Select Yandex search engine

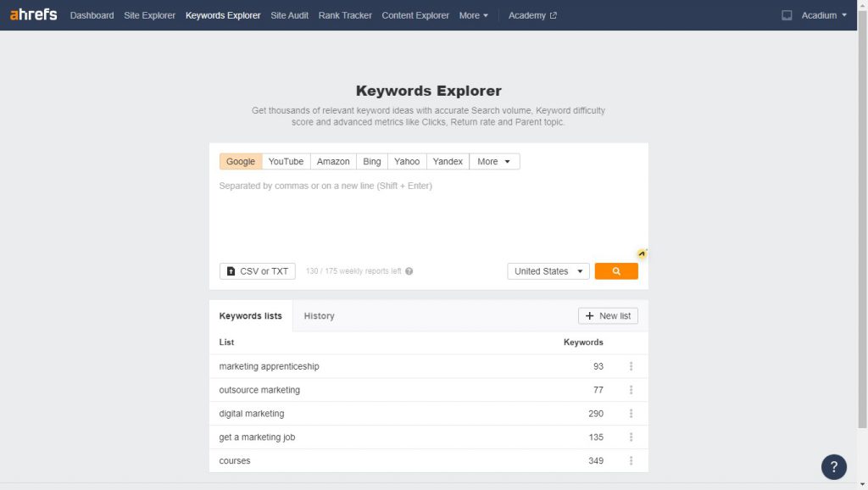tap(448, 162)
